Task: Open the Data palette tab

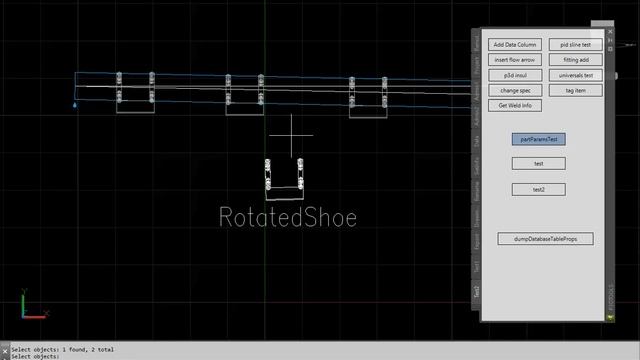Action: pyautogui.click(x=476, y=142)
